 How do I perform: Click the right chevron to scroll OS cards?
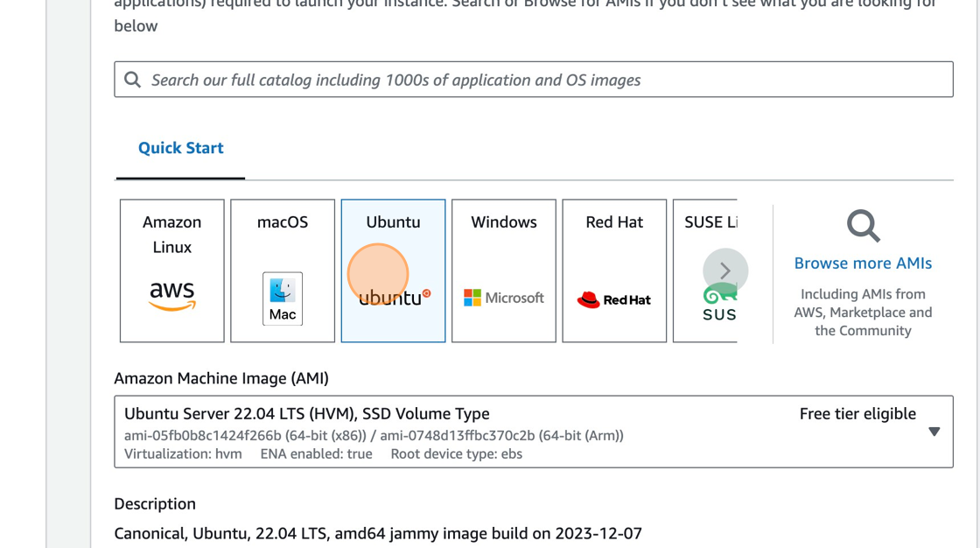[724, 270]
